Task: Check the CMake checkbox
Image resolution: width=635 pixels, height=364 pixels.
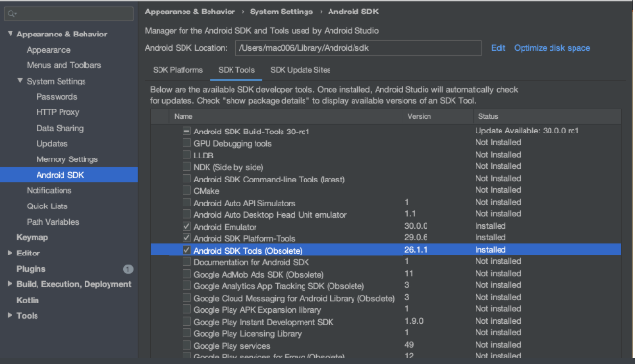Action: 186,190
